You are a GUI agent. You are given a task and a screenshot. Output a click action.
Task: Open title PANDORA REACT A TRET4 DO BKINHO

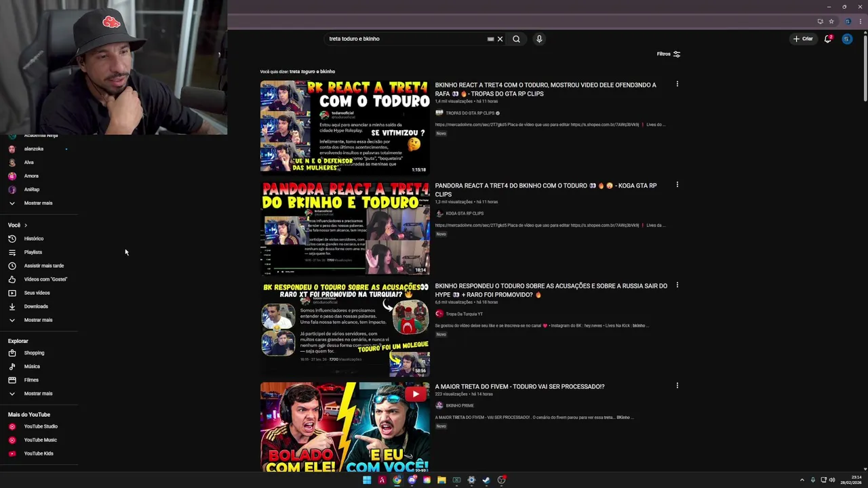[x=547, y=189]
